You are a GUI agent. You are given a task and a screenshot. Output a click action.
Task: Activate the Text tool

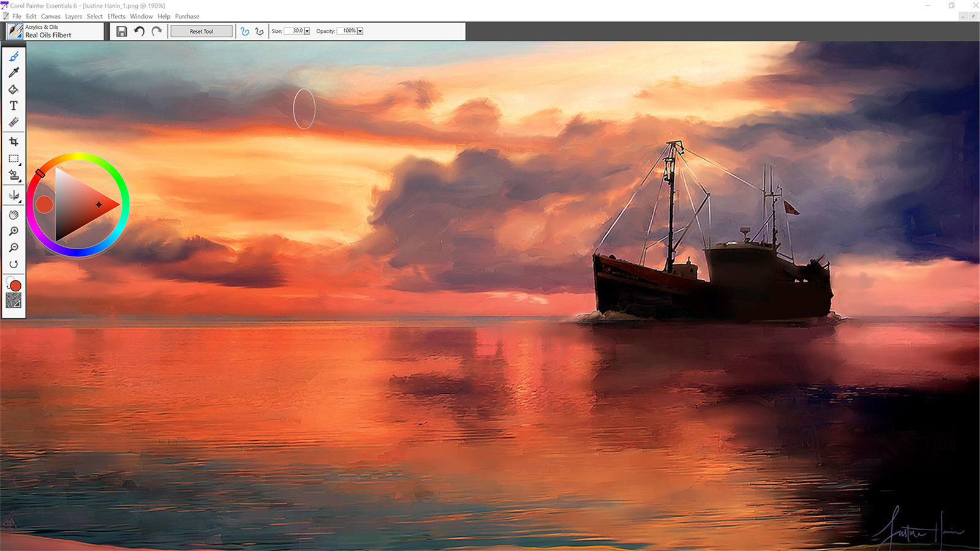point(13,105)
